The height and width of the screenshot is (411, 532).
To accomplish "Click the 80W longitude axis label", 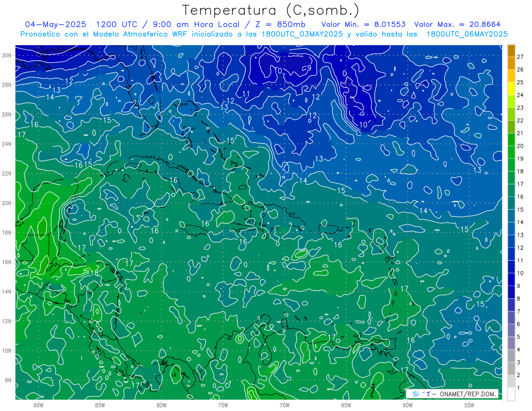I will pyautogui.click(x=161, y=405).
